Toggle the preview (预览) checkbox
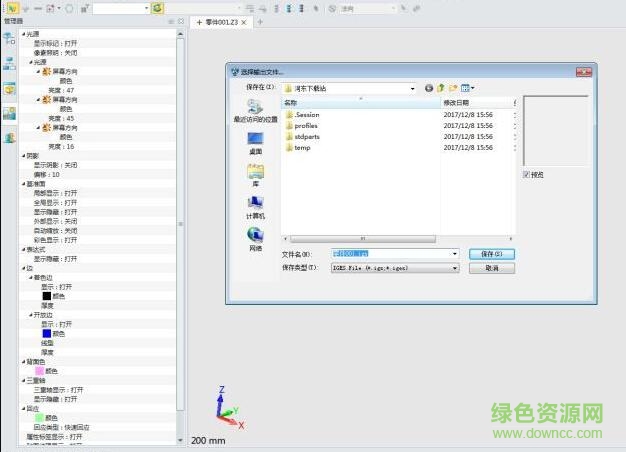Image resolution: width=626 pixels, height=452 pixels. click(527, 174)
